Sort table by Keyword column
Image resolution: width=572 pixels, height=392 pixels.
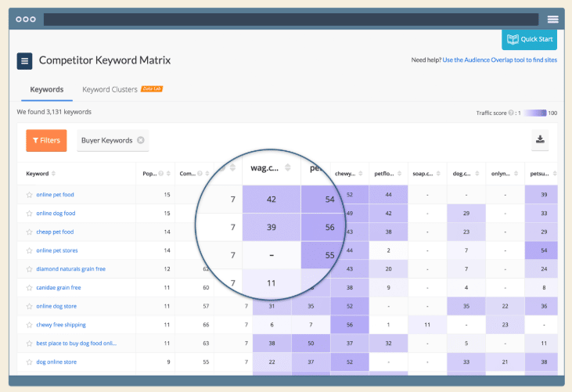coord(54,174)
